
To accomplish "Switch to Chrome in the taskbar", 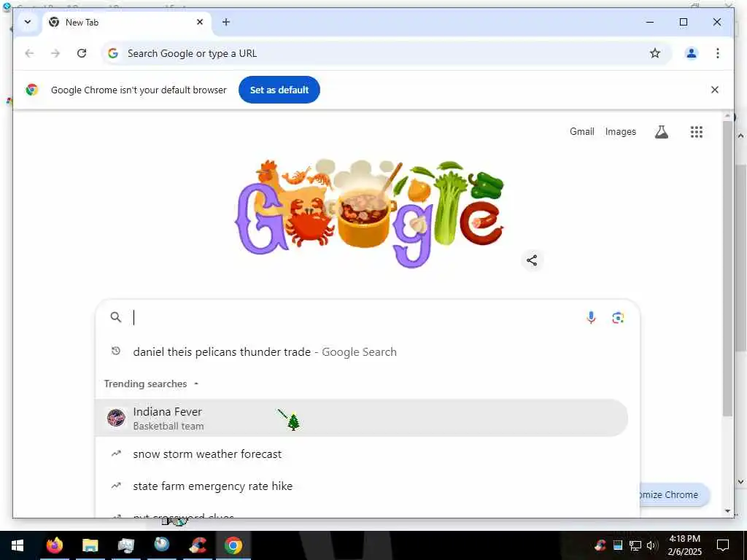I will point(233,545).
